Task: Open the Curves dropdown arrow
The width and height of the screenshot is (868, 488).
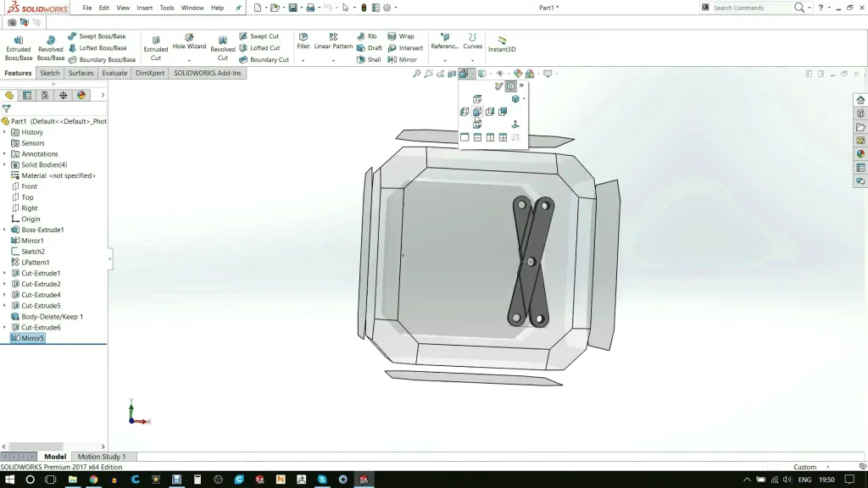Action: (x=472, y=60)
